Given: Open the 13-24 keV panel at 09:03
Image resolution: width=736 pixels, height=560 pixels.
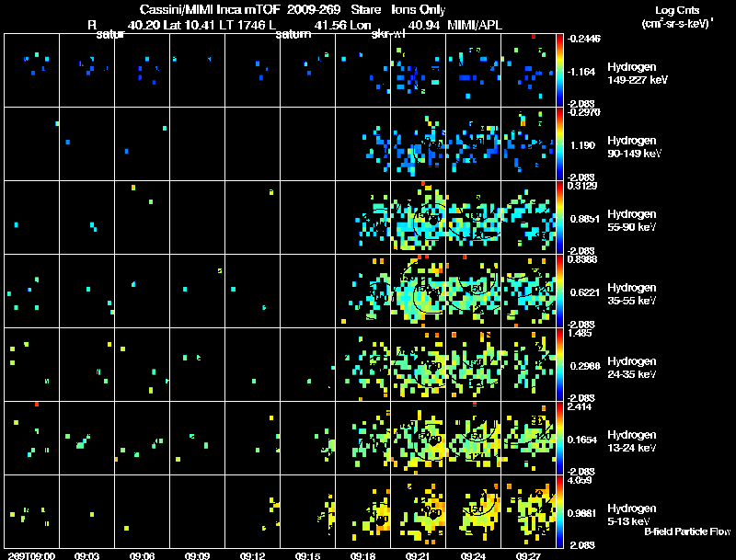Looking at the screenshot, I should click(x=86, y=438).
